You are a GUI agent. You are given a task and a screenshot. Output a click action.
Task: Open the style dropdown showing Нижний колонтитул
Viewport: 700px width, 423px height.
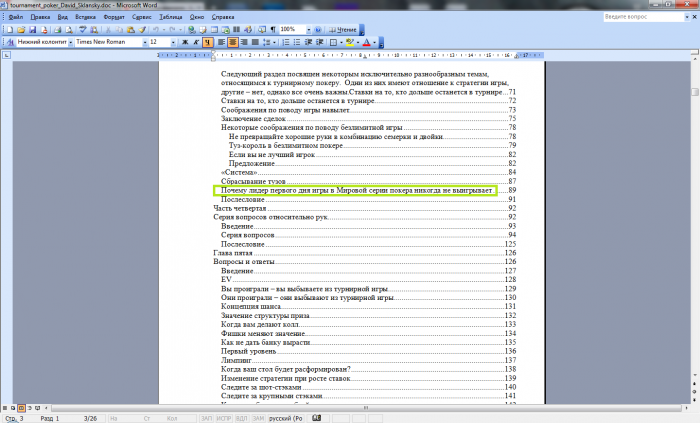pos(71,42)
